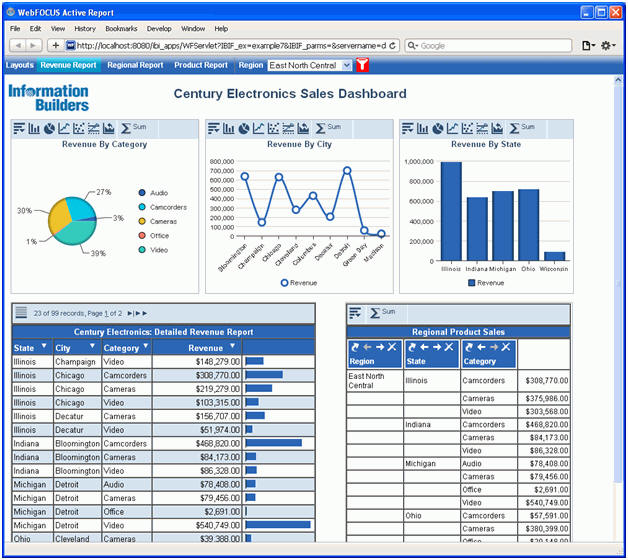
Task: Click area chart icon in Revenue By State
Action: [497, 128]
